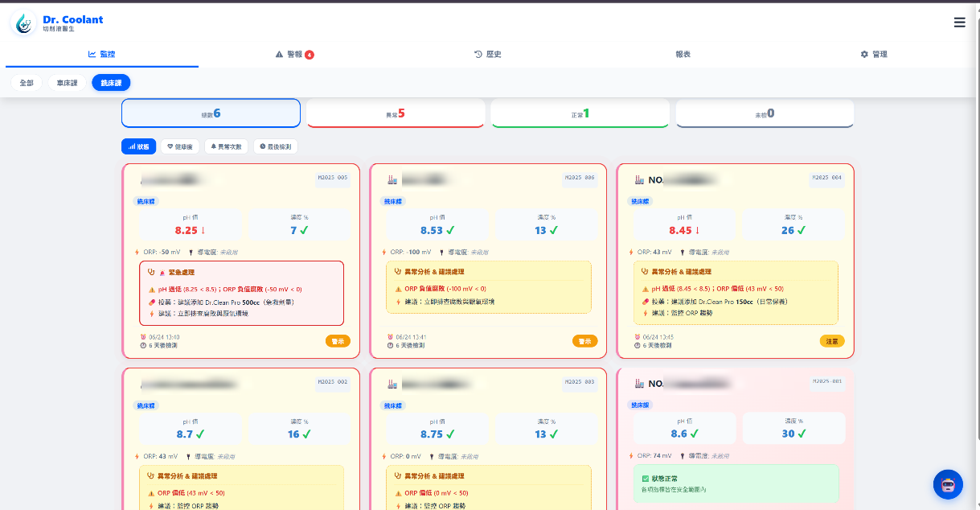Screen dimensions: 980x510
Task: Click the Dr. Coolant droplet logo
Action: click(x=25, y=23)
